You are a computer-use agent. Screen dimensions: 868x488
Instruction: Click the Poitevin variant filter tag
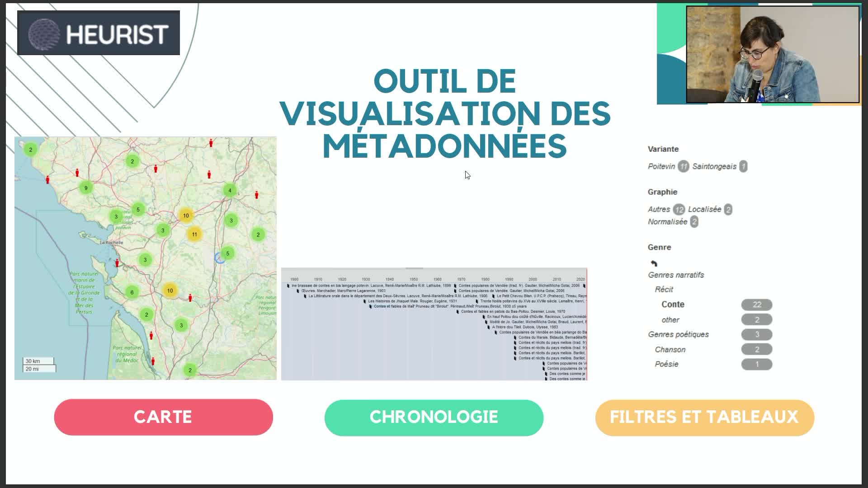(660, 166)
